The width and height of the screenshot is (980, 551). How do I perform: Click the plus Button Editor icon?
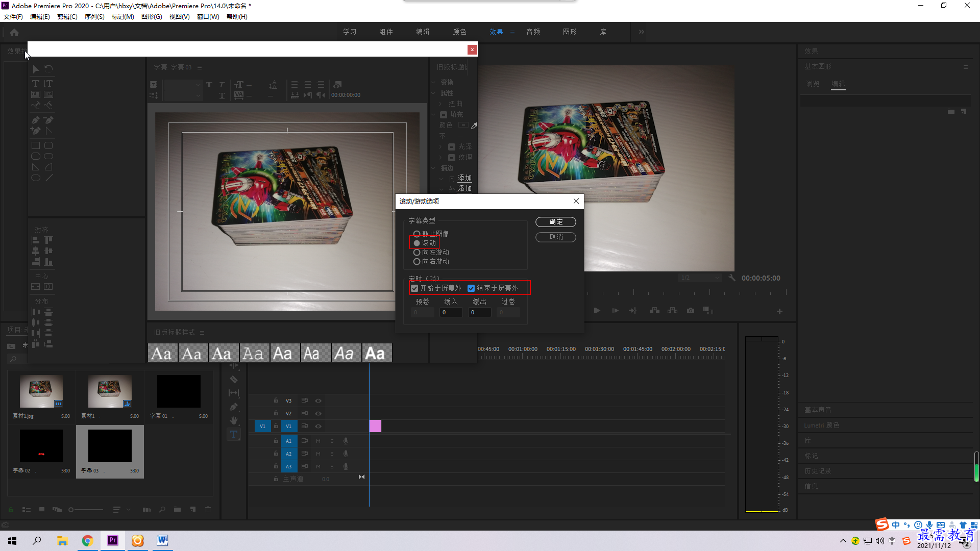click(x=779, y=311)
